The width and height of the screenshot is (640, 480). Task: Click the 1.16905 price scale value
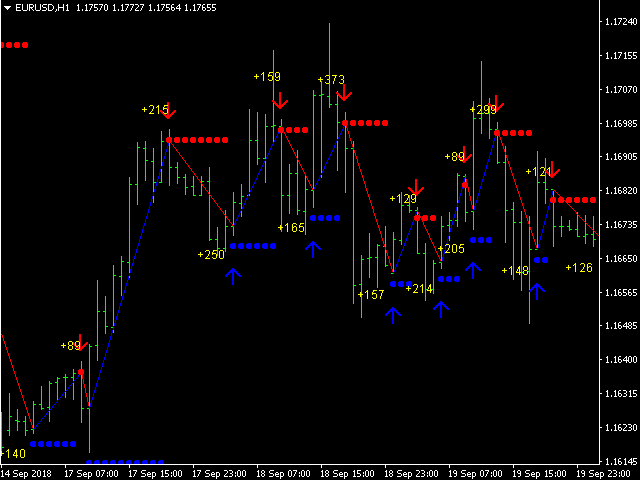620,157
